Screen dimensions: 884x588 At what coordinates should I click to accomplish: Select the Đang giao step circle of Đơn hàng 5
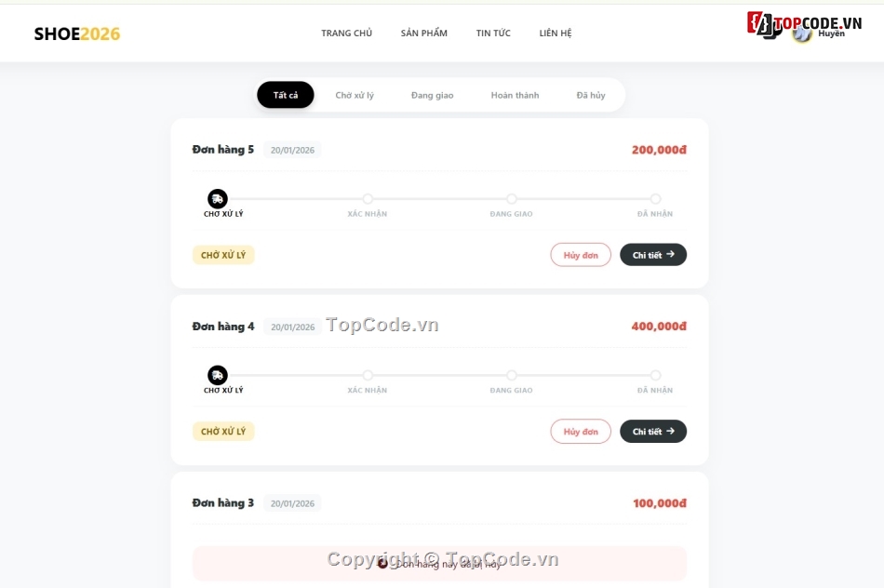tap(512, 199)
